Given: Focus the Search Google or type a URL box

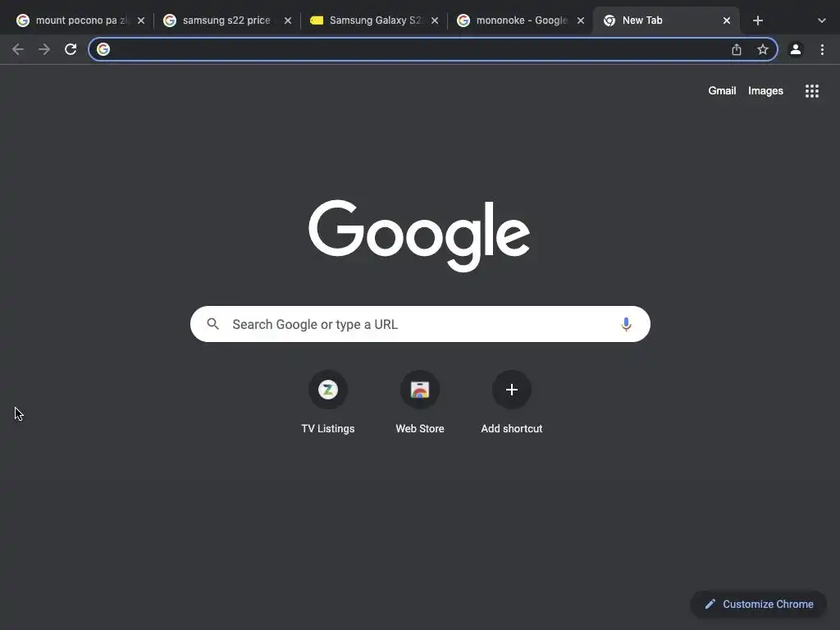Looking at the screenshot, I should point(420,324).
